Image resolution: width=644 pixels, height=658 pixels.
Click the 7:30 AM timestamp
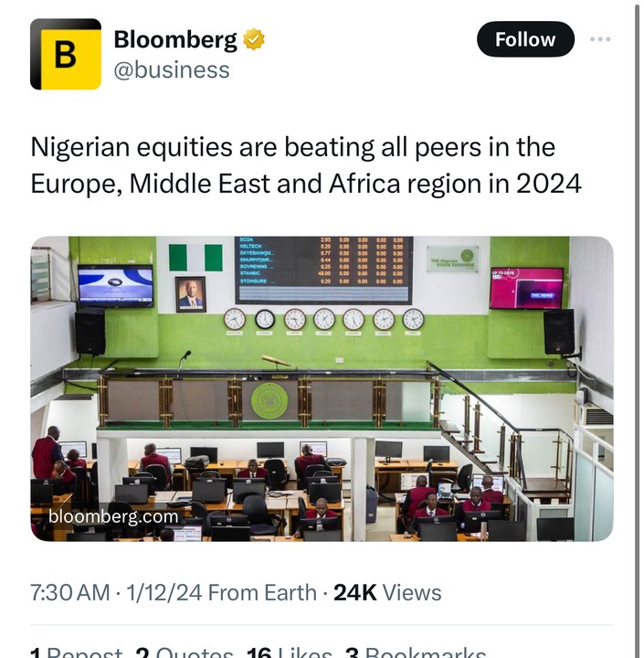click(x=69, y=592)
